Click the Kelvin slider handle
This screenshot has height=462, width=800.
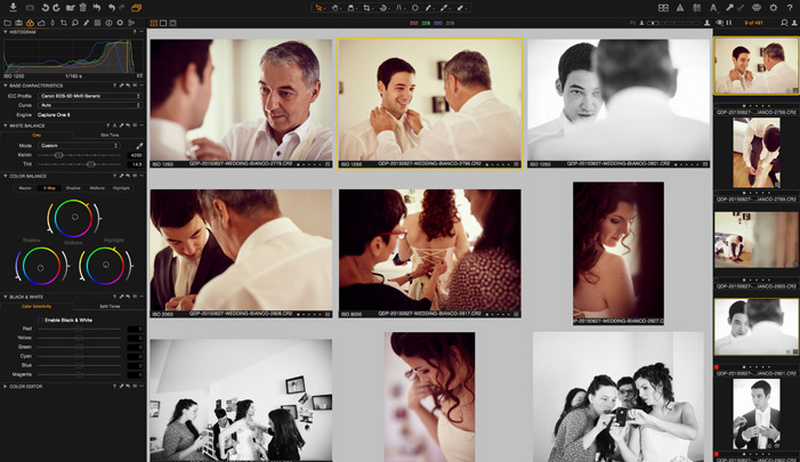(x=59, y=155)
